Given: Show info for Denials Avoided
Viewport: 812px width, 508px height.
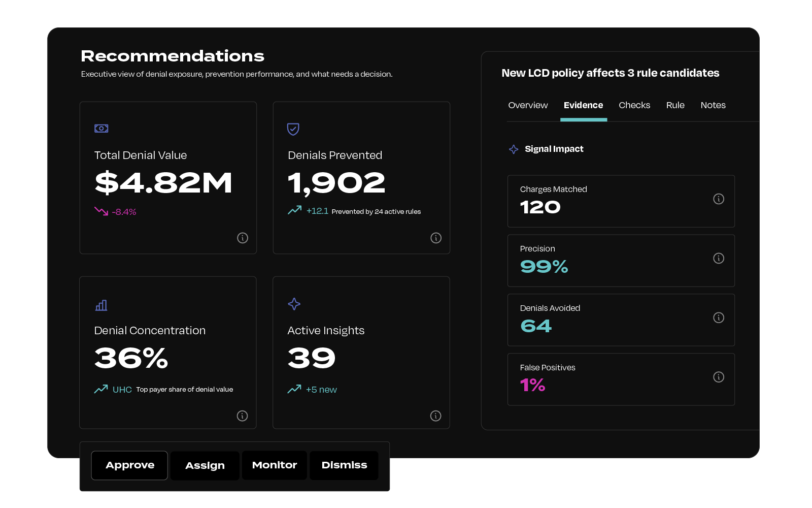Looking at the screenshot, I should 719,317.
